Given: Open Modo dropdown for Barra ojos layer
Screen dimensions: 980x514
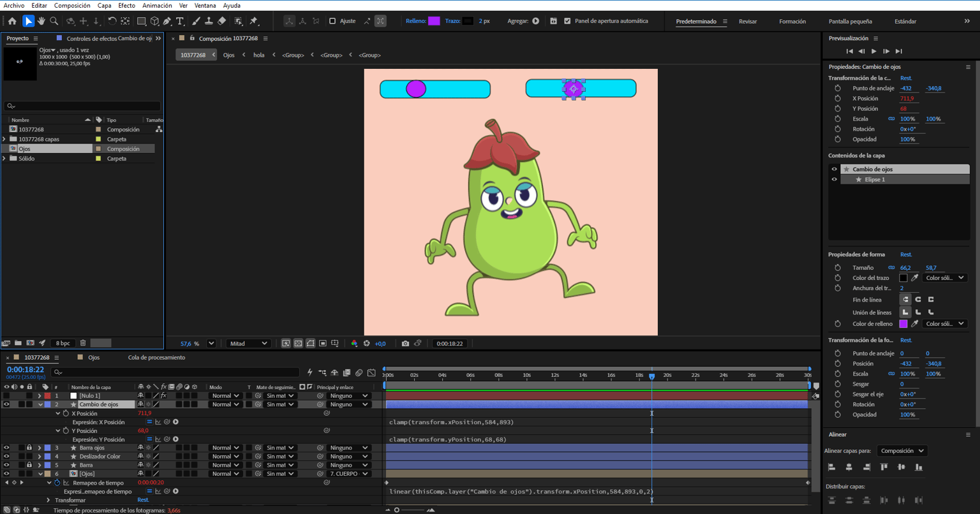Looking at the screenshot, I should (x=225, y=448).
